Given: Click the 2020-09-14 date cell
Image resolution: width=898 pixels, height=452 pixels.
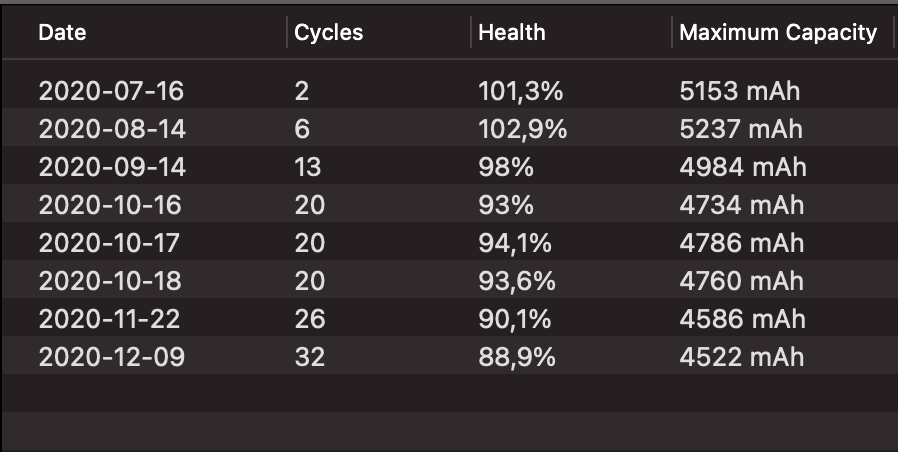Looking at the screenshot, I should (x=111, y=167).
